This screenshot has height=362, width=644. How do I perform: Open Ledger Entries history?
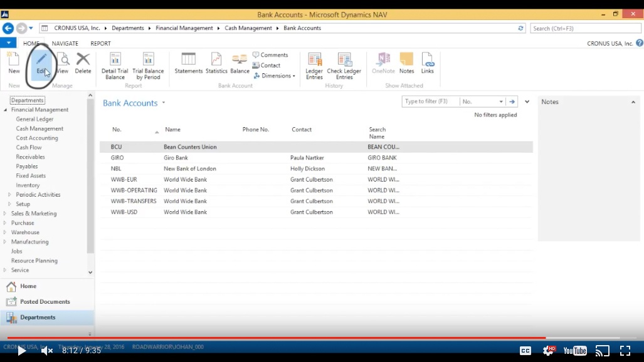tap(314, 66)
